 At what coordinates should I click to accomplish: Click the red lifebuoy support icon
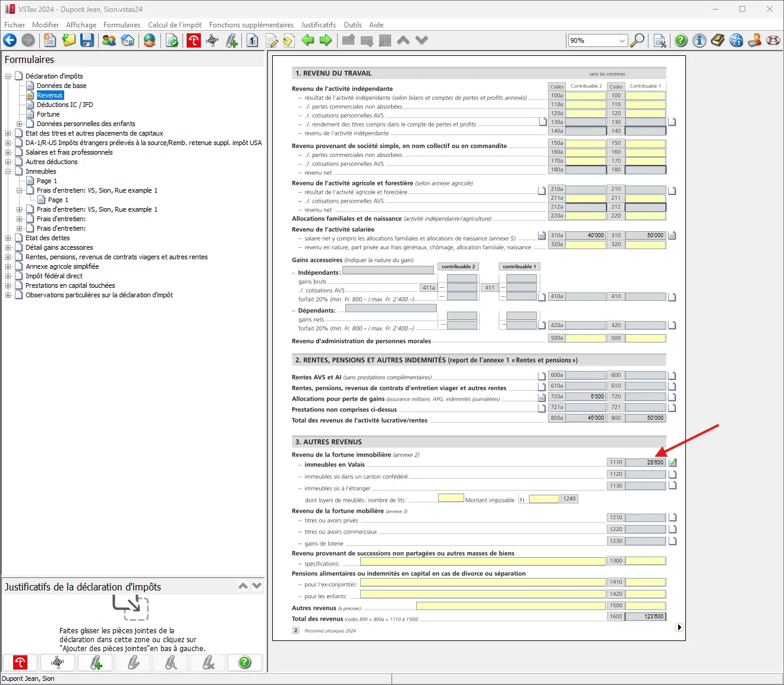(x=773, y=40)
